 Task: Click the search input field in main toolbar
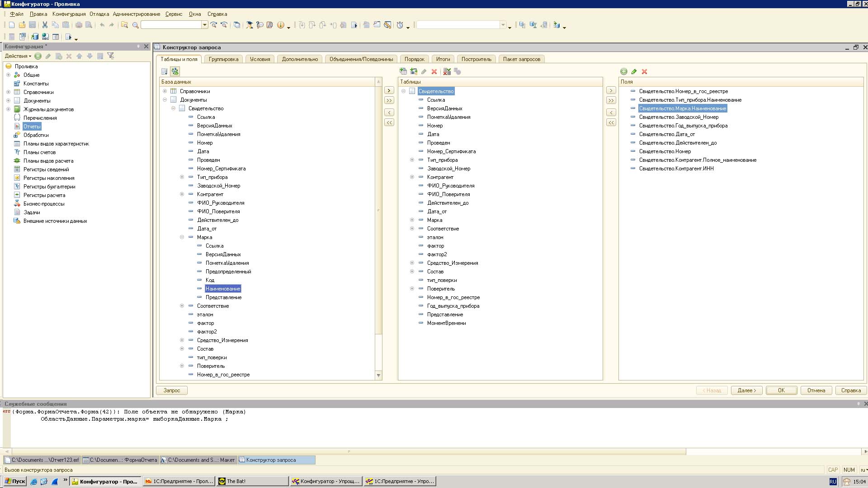point(171,25)
